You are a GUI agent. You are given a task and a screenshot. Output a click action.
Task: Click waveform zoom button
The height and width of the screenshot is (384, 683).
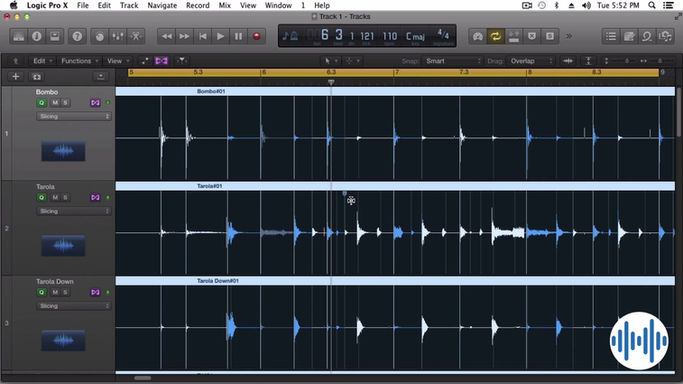tap(568, 61)
